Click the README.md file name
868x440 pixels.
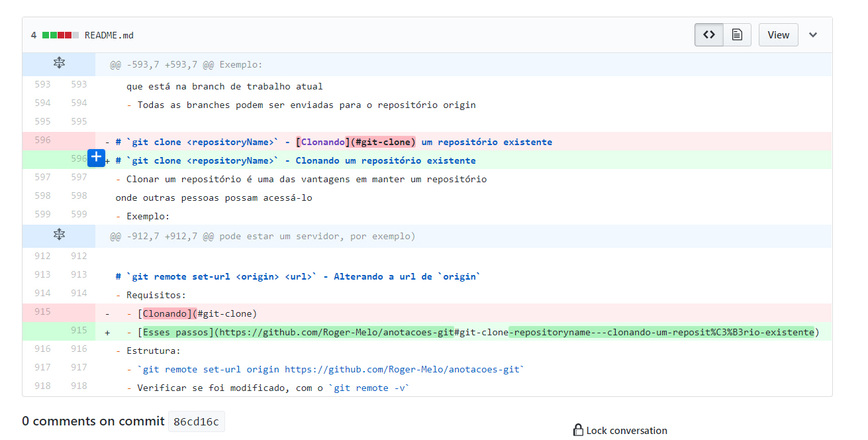(109, 35)
